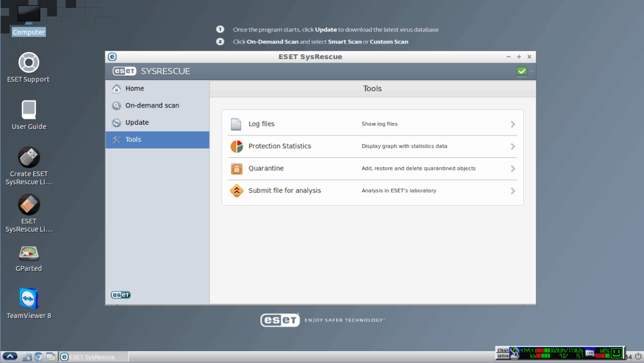Click the clean button in the system monitor
The height and width of the screenshot is (363, 644).
[503, 350]
